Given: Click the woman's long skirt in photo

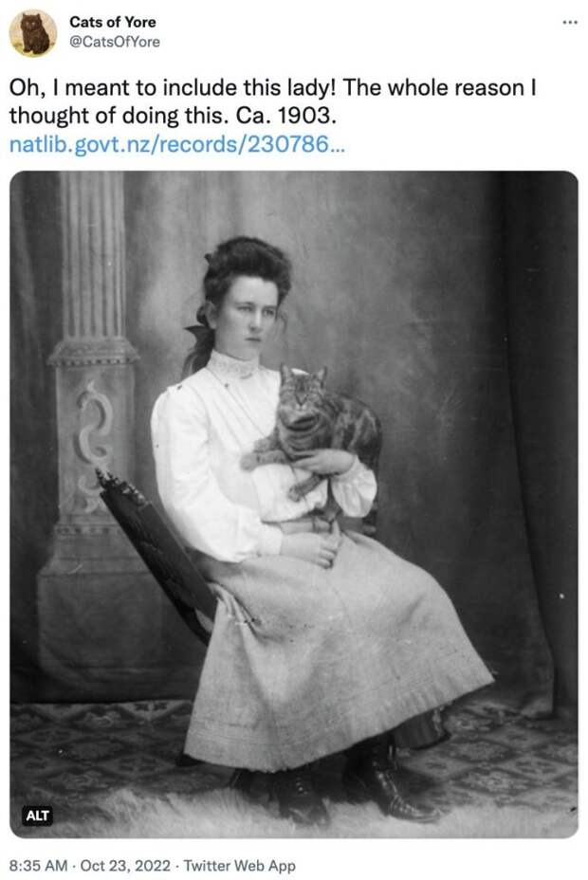Looking at the screenshot, I should tap(337, 656).
